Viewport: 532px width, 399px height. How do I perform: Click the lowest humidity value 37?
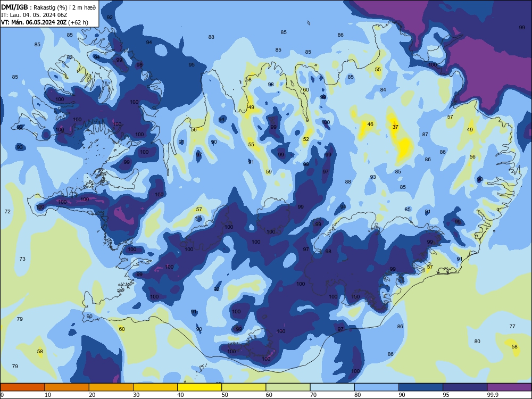(395, 127)
